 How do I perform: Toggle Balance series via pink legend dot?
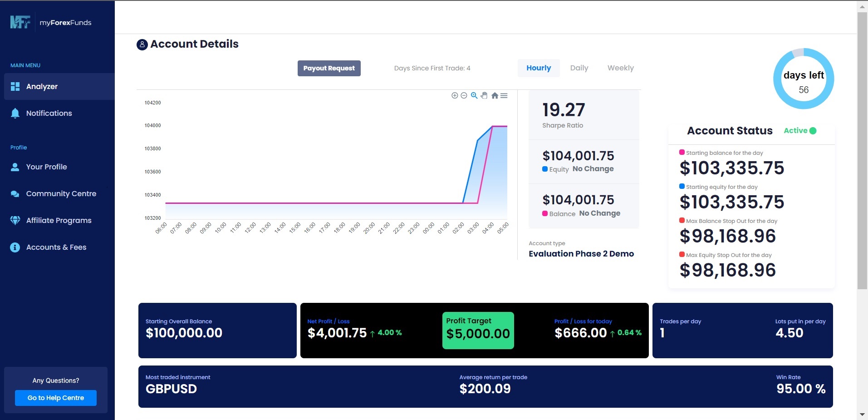pyautogui.click(x=545, y=213)
